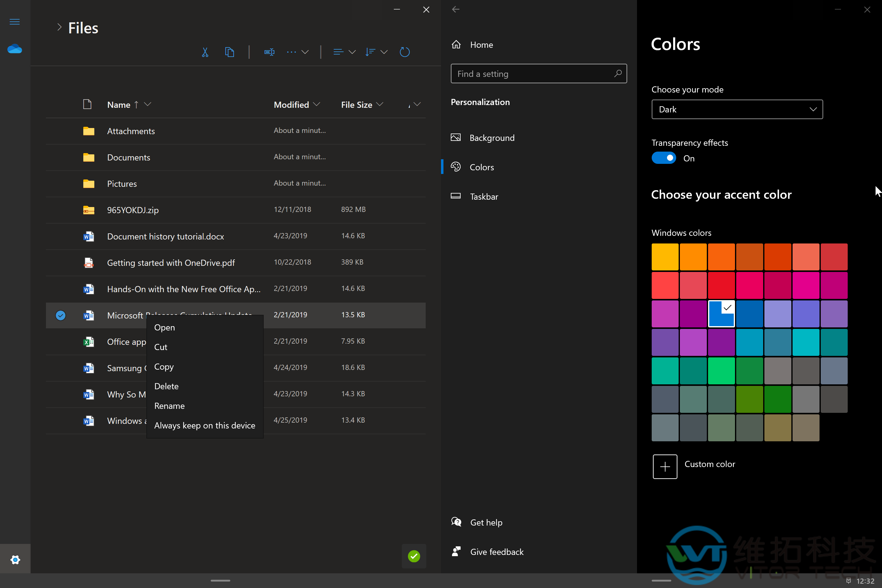Select Rename from context menu
This screenshot has height=588, width=882.
(169, 405)
